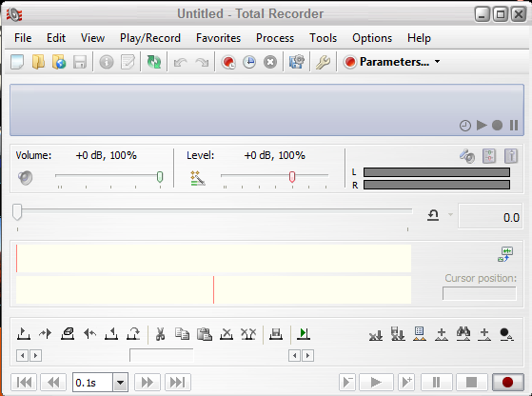The height and width of the screenshot is (396, 532).
Task: Toggle the headphones monitoring icon
Action: click(x=467, y=156)
